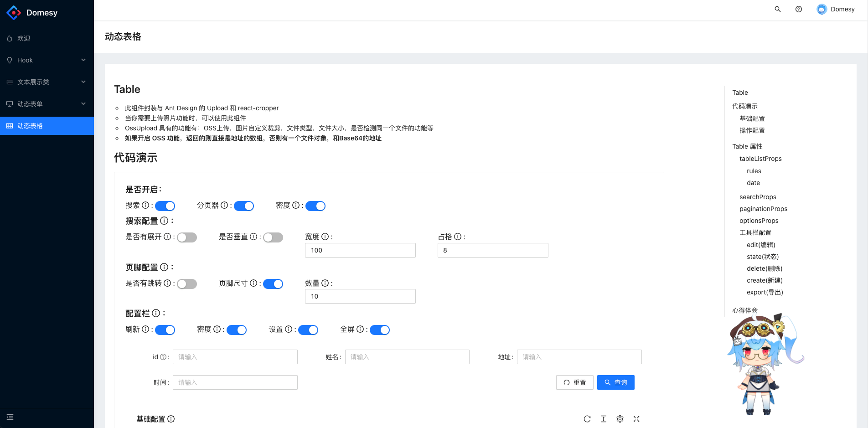Expand the 动态表单 menu chevron
Screen dimensions: 868x428
(x=83, y=104)
